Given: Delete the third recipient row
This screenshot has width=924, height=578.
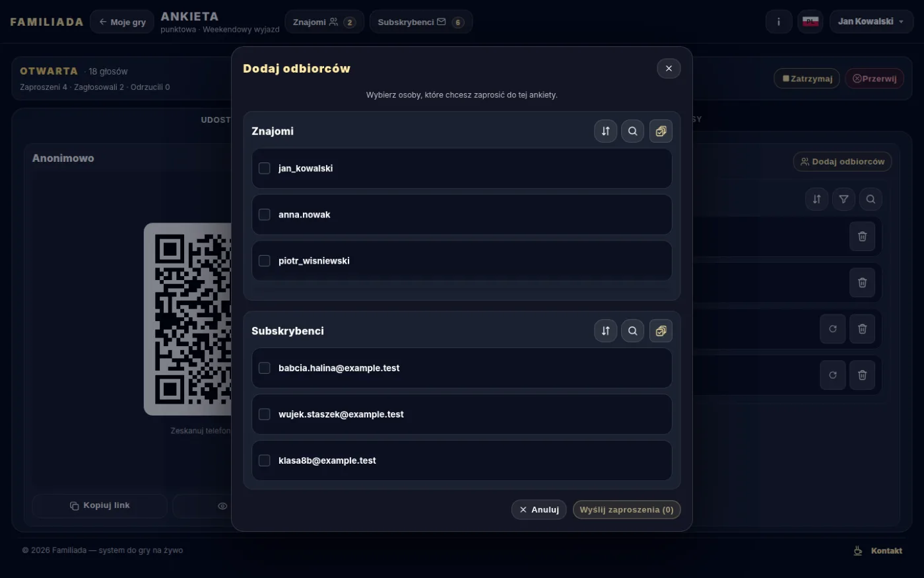Looking at the screenshot, I should coord(862,329).
